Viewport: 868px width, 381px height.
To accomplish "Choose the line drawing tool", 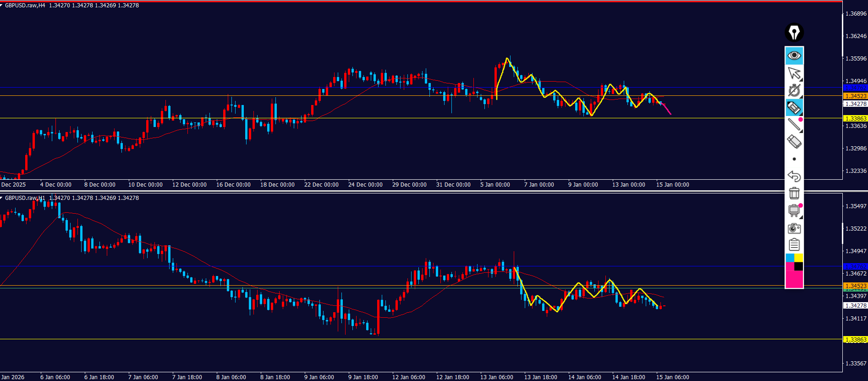I will (x=794, y=125).
